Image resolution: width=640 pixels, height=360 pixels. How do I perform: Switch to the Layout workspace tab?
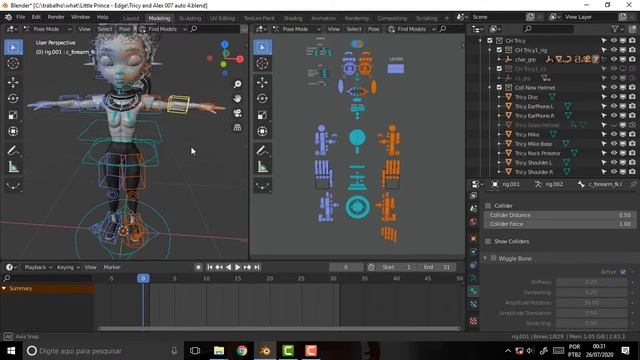click(x=131, y=18)
